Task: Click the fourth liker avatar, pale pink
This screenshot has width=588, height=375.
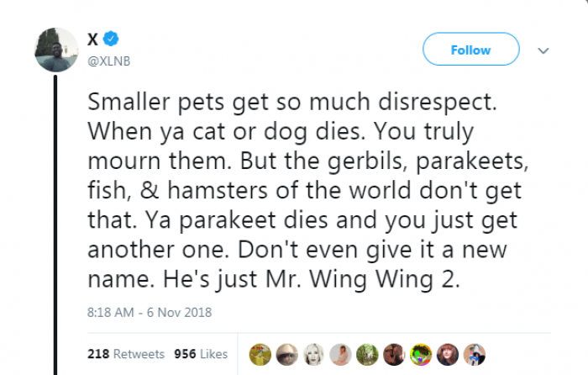Action: coord(341,354)
